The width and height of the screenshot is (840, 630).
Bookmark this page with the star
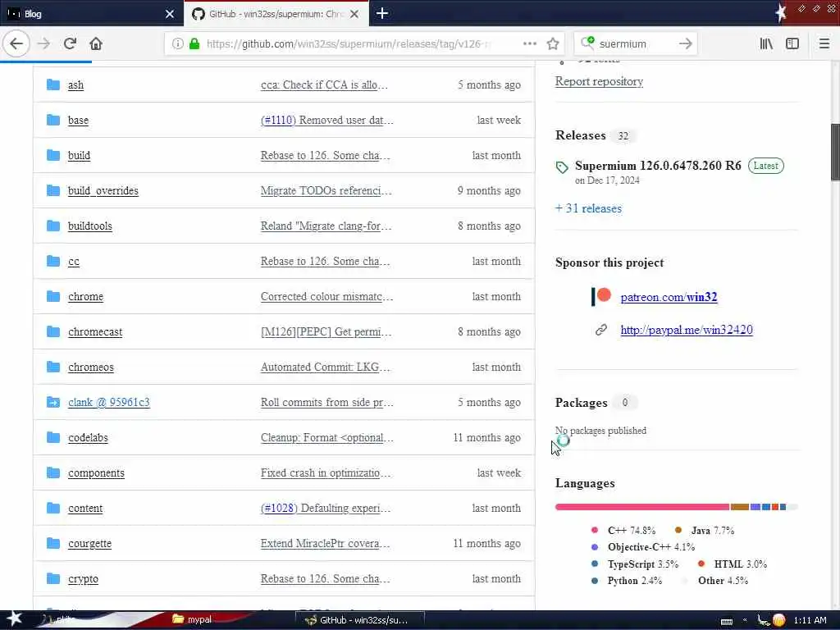tap(553, 44)
